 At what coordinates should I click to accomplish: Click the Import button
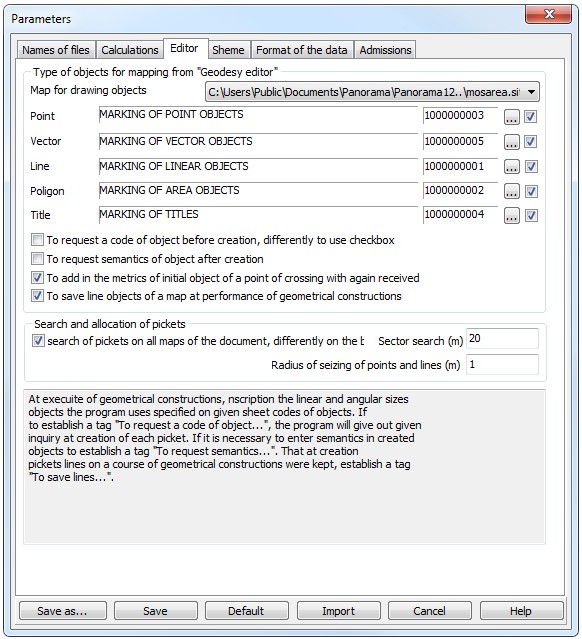click(x=338, y=611)
